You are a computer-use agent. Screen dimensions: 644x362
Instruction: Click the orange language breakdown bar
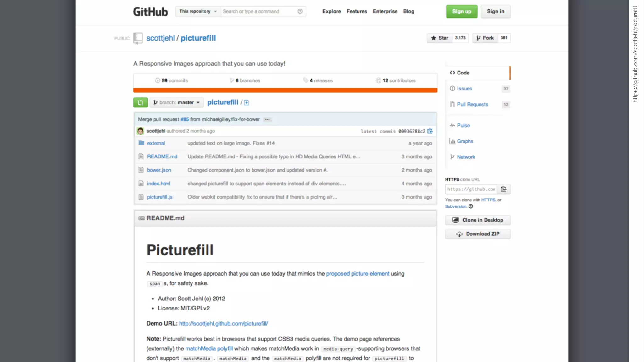coord(285,90)
